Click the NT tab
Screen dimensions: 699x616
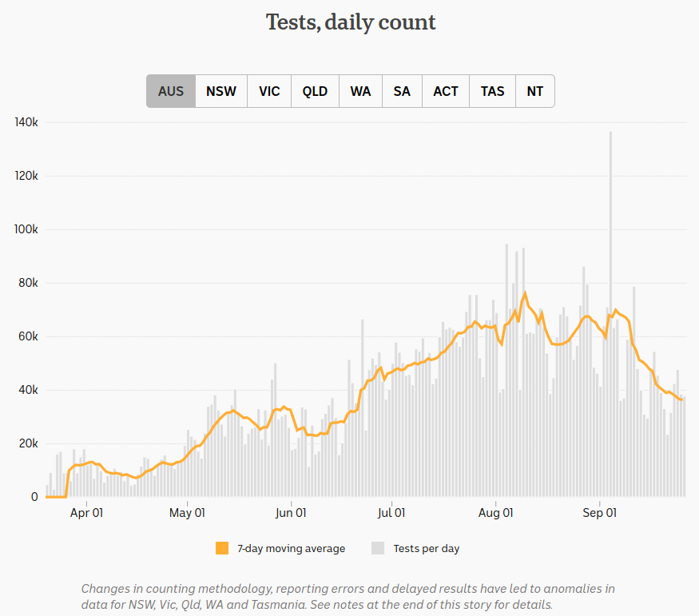tap(535, 91)
